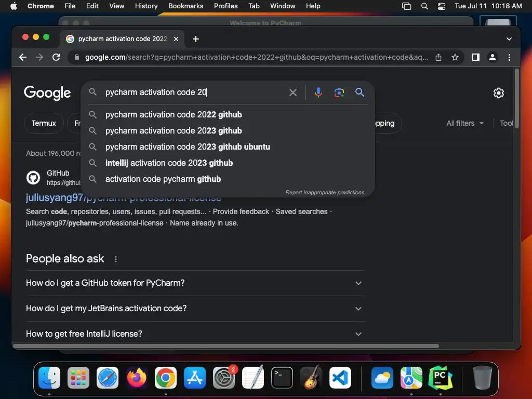This screenshot has width=532, height=399.
Task: Open Google quick settings gear icon
Action: [498, 93]
